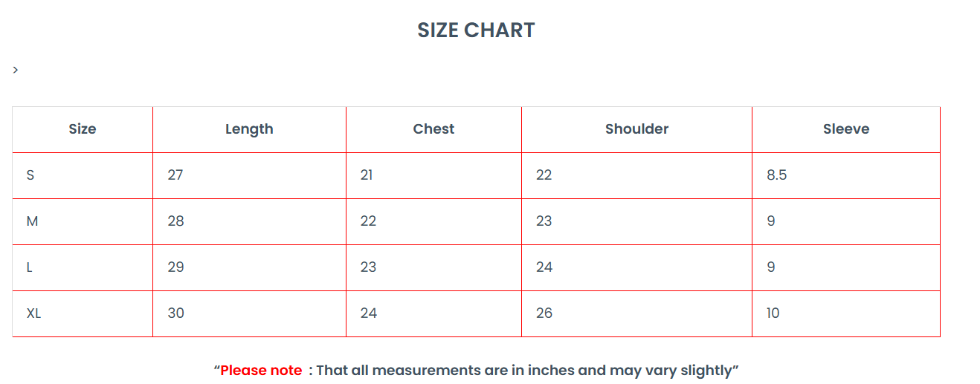Viewport: 980px width, 384px height.
Task: Click the S size row label
Action: 30,175
